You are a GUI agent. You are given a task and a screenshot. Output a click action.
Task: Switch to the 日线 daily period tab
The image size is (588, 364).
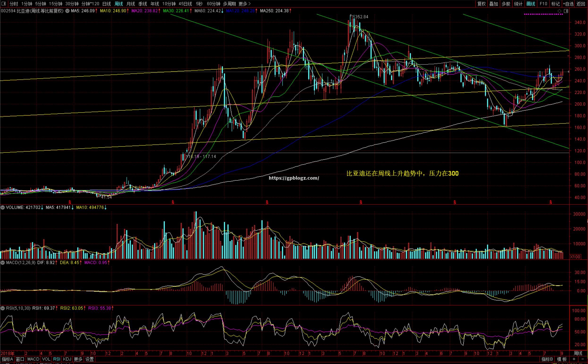(106, 4)
